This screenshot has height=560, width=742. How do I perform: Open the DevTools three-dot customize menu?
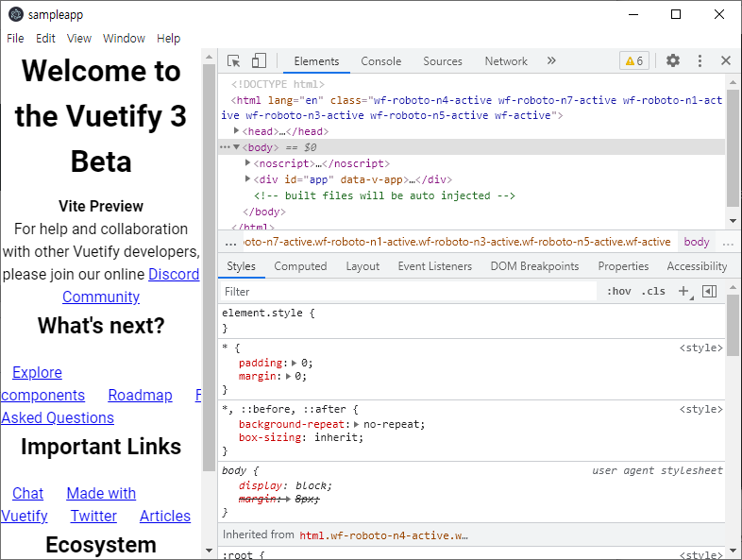coord(700,60)
